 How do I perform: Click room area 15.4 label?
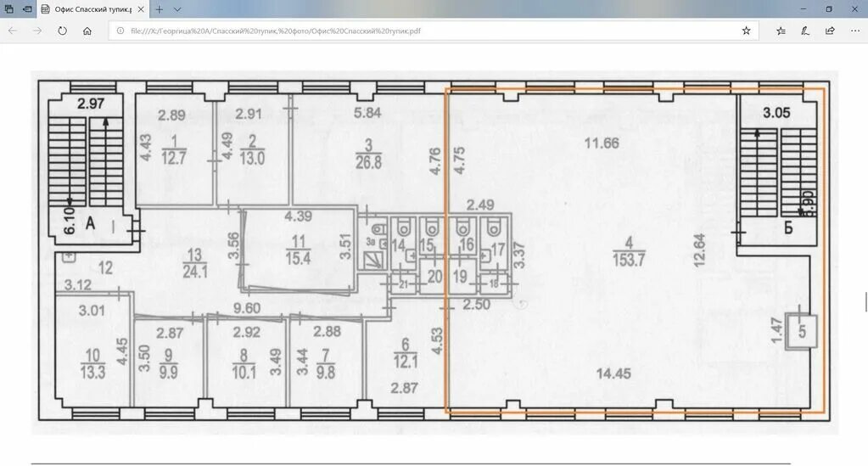299,258
